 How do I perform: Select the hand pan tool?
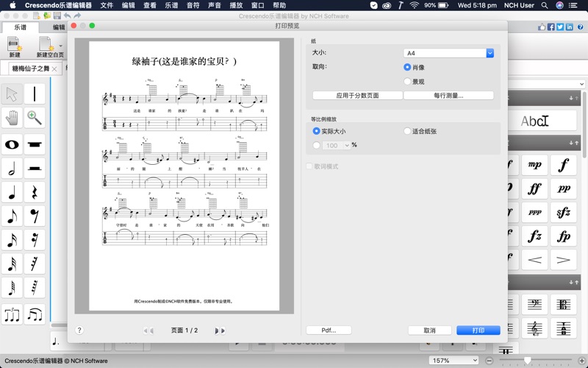[x=12, y=118]
